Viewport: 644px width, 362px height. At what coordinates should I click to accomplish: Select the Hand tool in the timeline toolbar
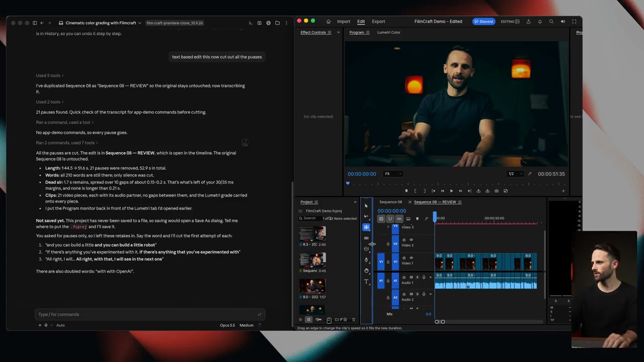pos(366,270)
